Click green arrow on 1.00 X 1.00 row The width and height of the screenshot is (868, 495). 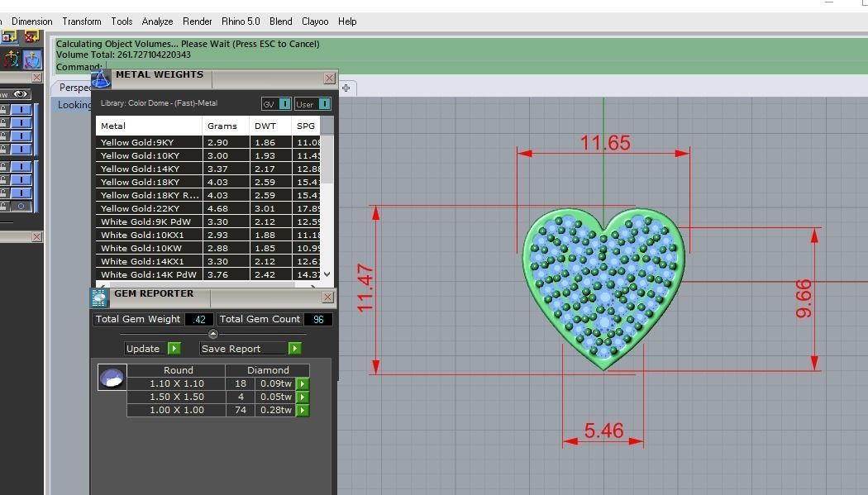pyautogui.click(x=303, y=411)
